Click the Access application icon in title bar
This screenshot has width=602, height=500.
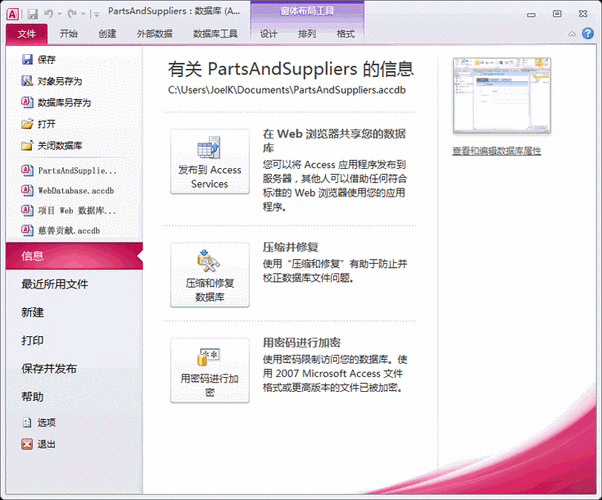click(x=12, y=14)
